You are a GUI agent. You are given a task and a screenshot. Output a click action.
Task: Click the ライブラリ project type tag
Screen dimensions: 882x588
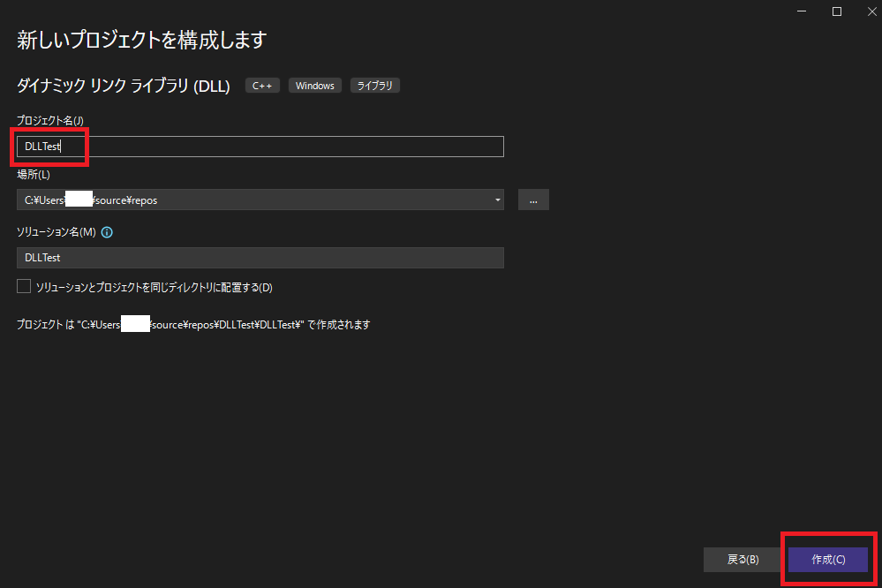point(375,86)
